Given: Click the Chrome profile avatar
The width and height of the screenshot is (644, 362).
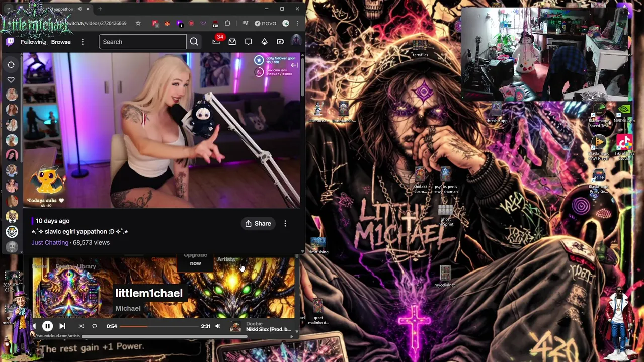Looking at the screenshot, I should 286,23.
